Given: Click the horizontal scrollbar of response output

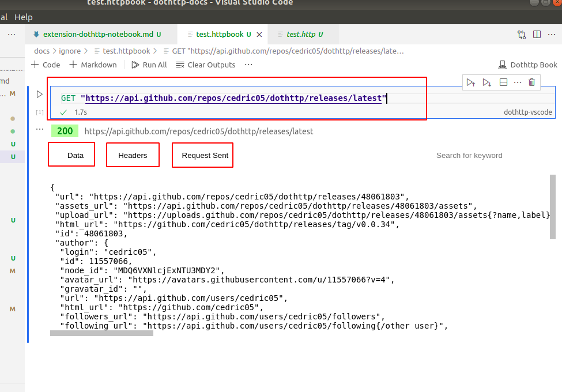Looking at the screenshot, I should (x=102, y=333).
